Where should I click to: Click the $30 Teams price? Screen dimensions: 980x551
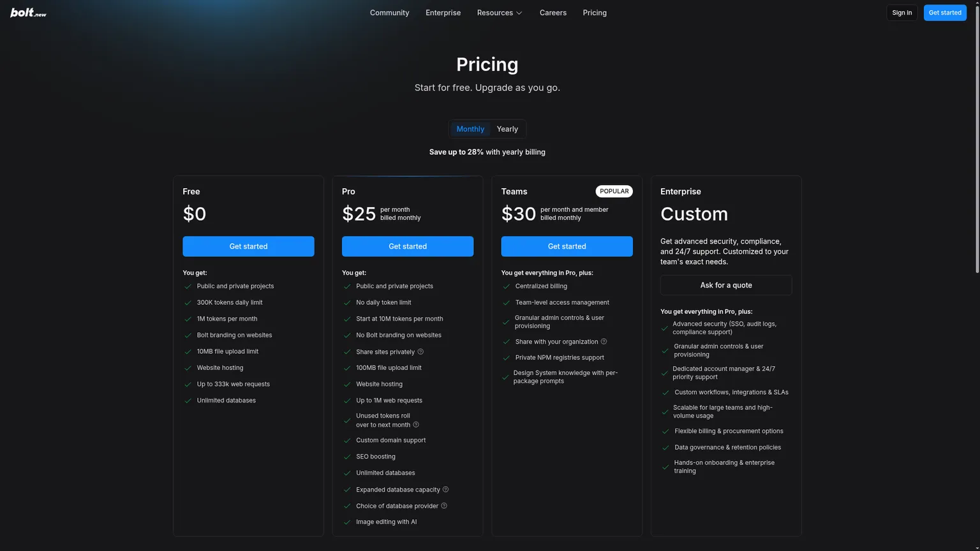click(518, 214)
